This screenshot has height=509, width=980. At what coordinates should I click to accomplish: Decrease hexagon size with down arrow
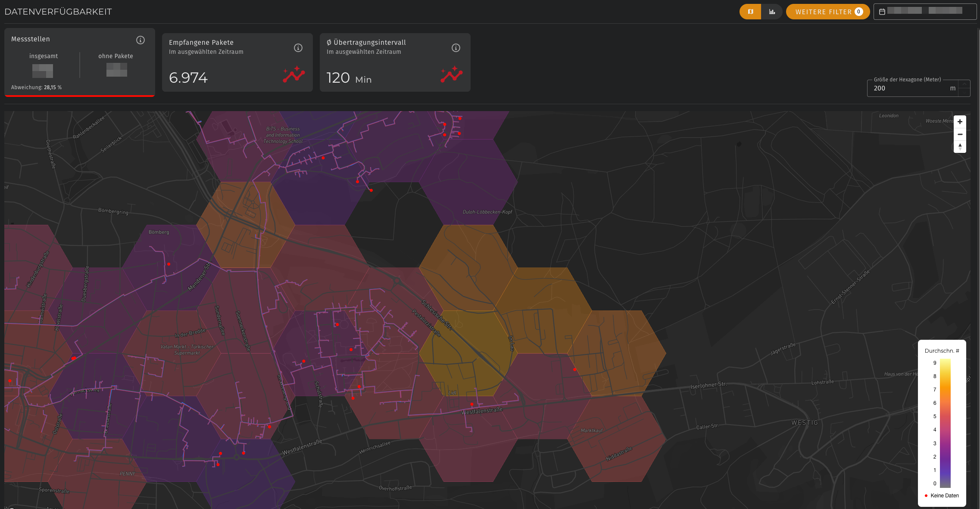(964, 92)
